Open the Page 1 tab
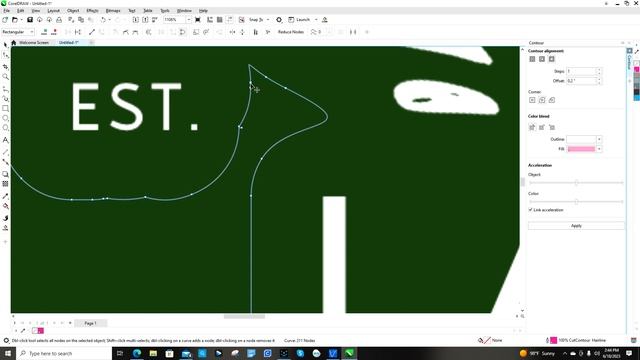The image size is (640, 360). [x=90, y=323]
